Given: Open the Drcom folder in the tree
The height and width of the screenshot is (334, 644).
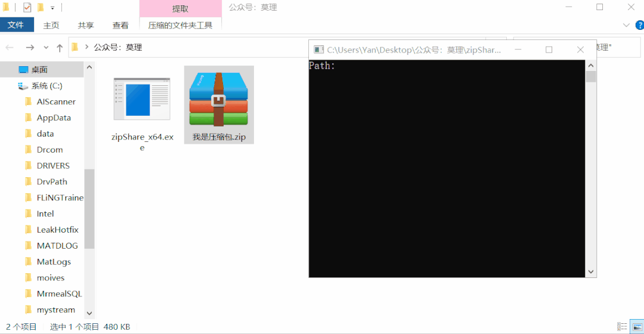Looking at the screenshot, I should click(49, 150).
